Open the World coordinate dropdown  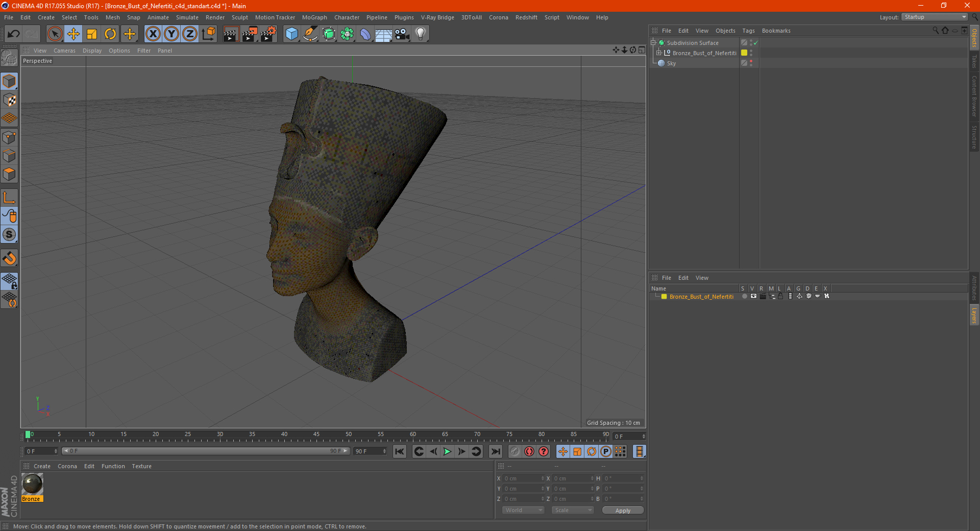(x=523, y=510)
